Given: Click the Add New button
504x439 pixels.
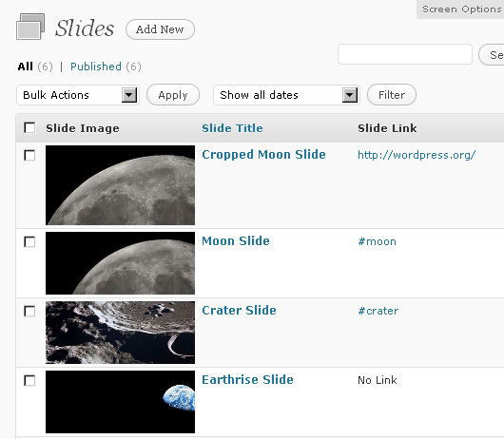Looking at the screenshot, I should point(160,29).
